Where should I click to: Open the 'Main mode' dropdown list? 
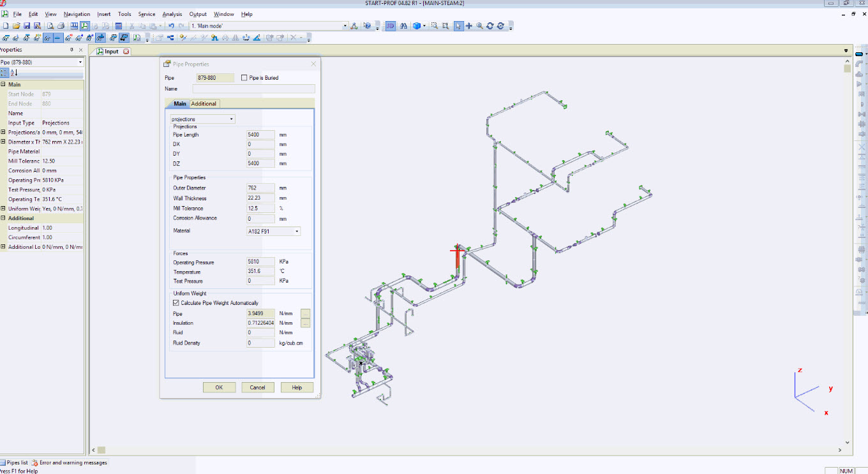(x=345, y=26)
